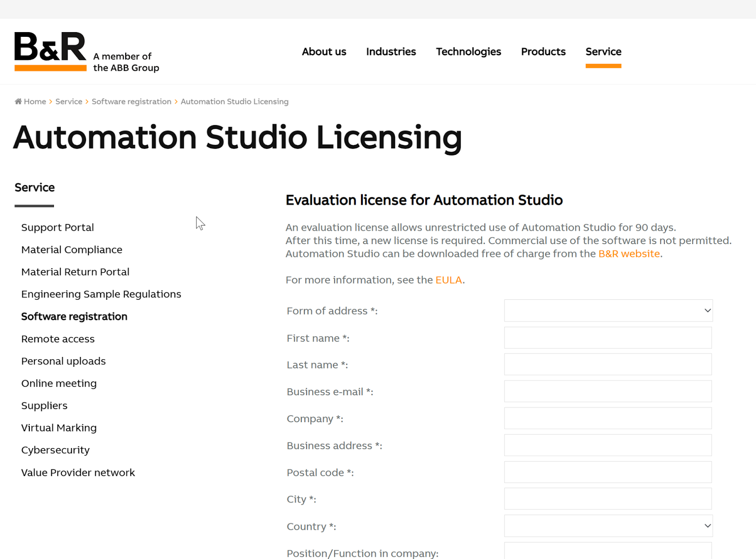This screenshot has width=756, height=559.
Task: Focus the Company field
Action: click(608, 418)
